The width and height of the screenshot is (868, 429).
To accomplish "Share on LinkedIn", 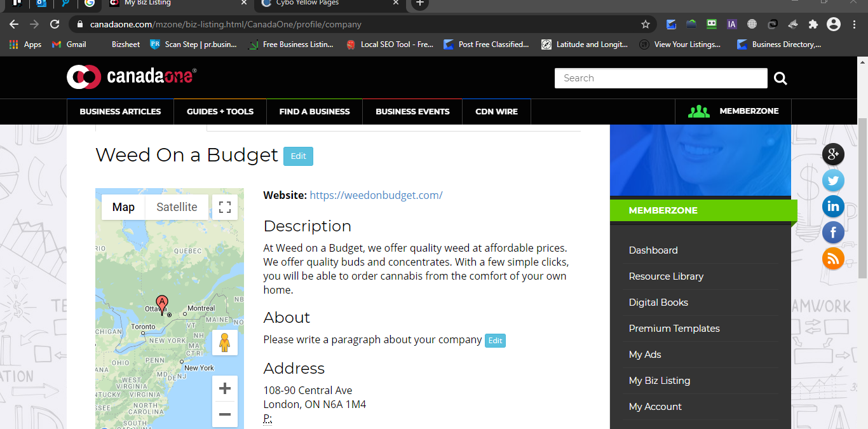I will [833, 207].
